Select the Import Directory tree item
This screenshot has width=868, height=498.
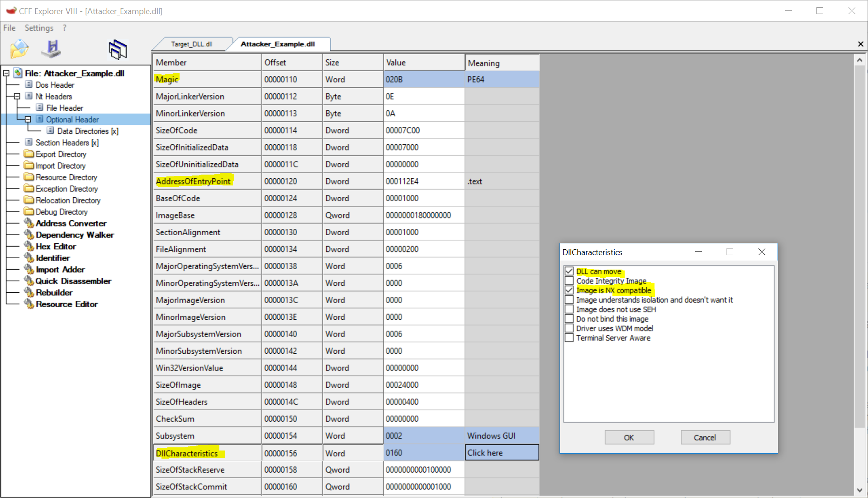point(61,166)
